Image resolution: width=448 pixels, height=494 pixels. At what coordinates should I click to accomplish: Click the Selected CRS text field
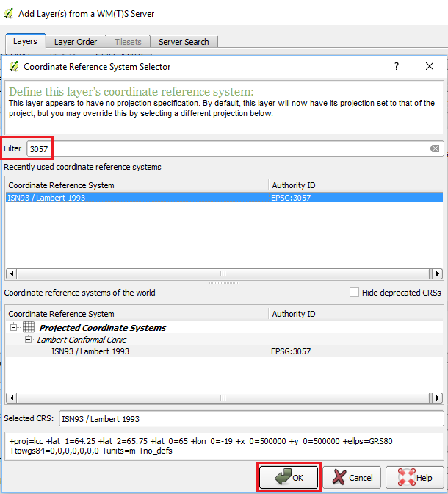pos(250,418)
